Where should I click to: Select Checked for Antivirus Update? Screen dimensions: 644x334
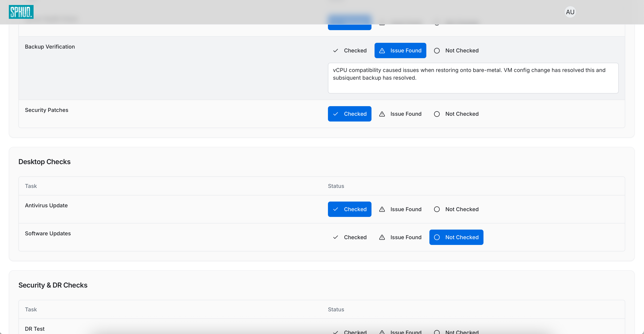pyautogui.click(x=349, y=209)
